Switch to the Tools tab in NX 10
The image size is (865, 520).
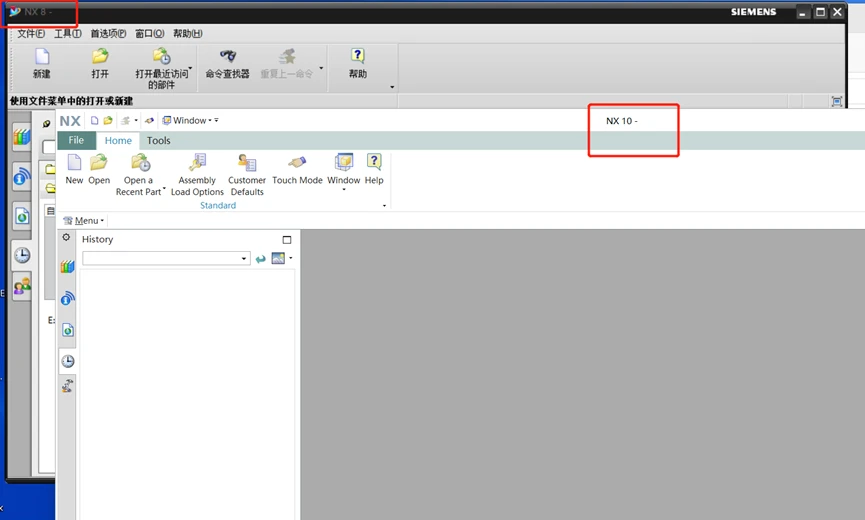click(x=158, y=141)
